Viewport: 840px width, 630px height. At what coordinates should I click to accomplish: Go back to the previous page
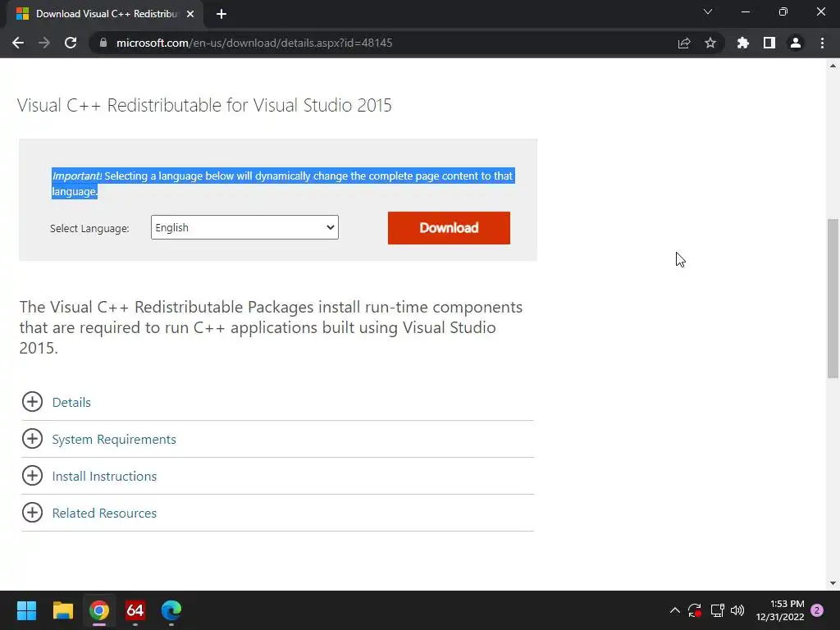[18, 43]
